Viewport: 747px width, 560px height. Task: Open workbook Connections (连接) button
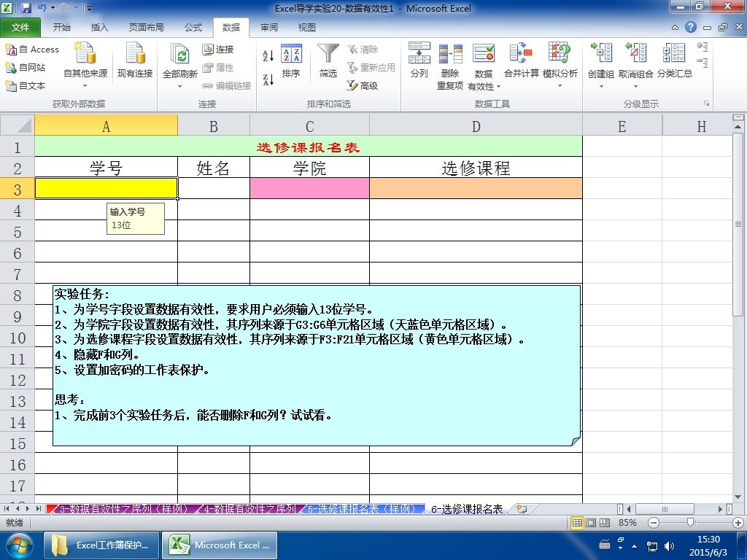click(x=217, y=49)
